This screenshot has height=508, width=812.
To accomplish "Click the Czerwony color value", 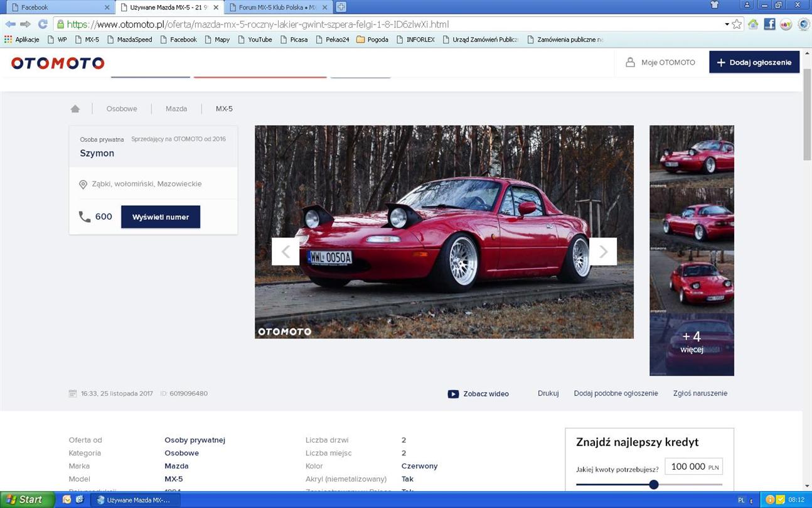I will coord(419,466).
